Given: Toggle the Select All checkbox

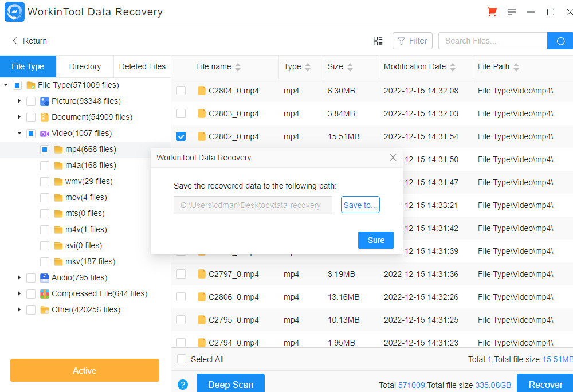Looking at the screenshot, I should coord(182,359).
